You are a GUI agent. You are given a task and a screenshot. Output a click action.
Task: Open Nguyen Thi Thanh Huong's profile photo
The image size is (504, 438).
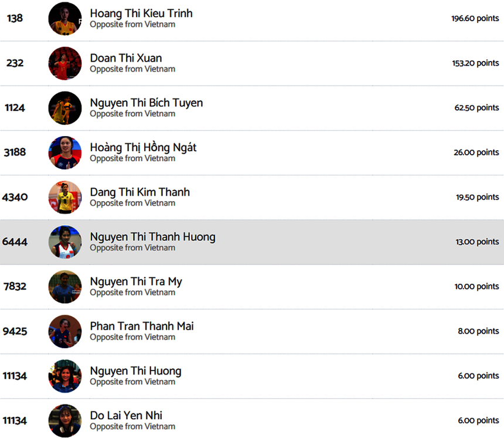tap(65, 242)
